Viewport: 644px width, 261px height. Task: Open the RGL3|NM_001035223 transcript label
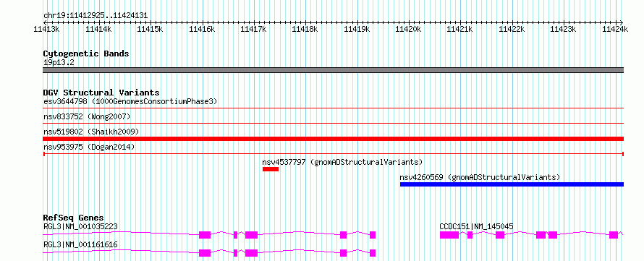point(80,226)
